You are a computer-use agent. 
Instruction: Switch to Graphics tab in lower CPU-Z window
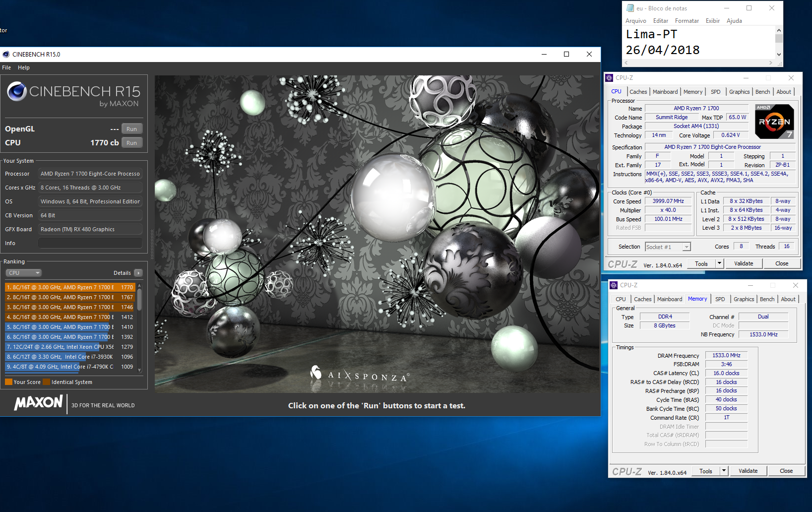click(x=744, y=299)
